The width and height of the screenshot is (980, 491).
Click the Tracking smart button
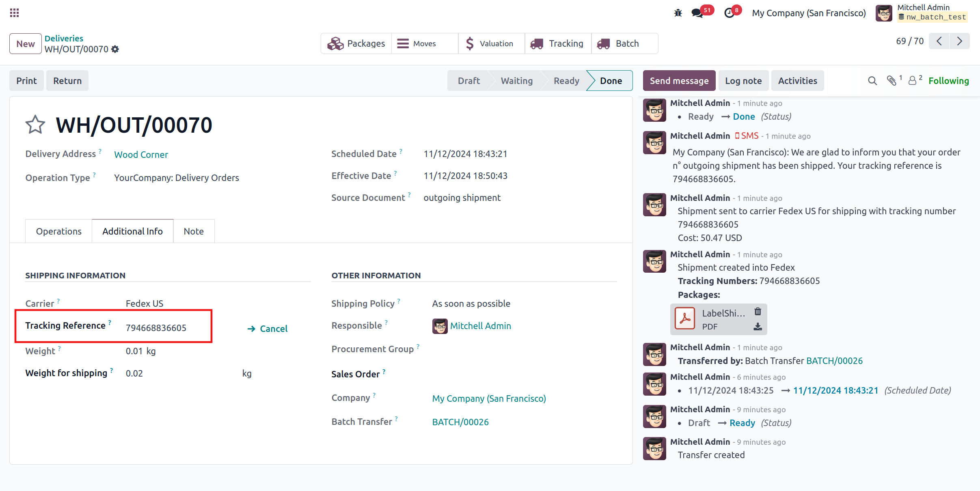[557, 43]
